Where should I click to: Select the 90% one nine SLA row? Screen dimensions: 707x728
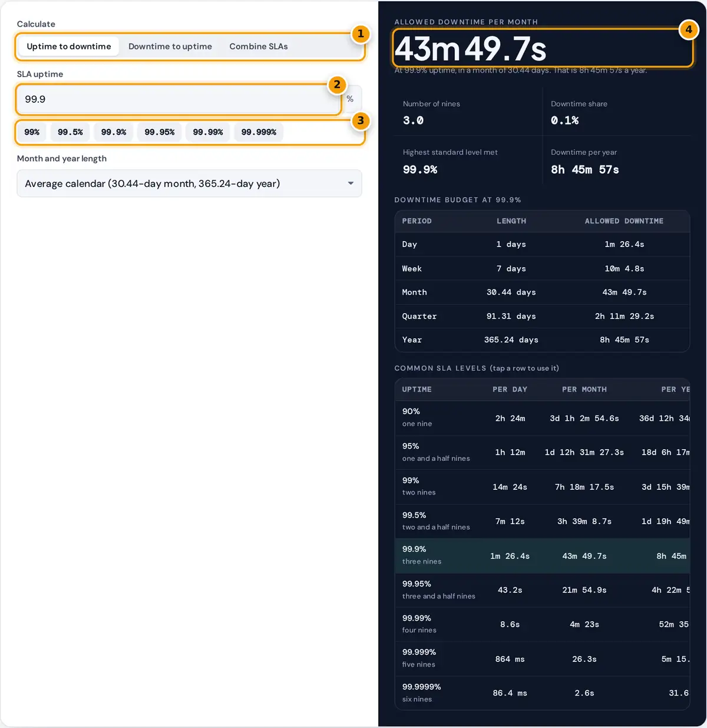point(542,418)
